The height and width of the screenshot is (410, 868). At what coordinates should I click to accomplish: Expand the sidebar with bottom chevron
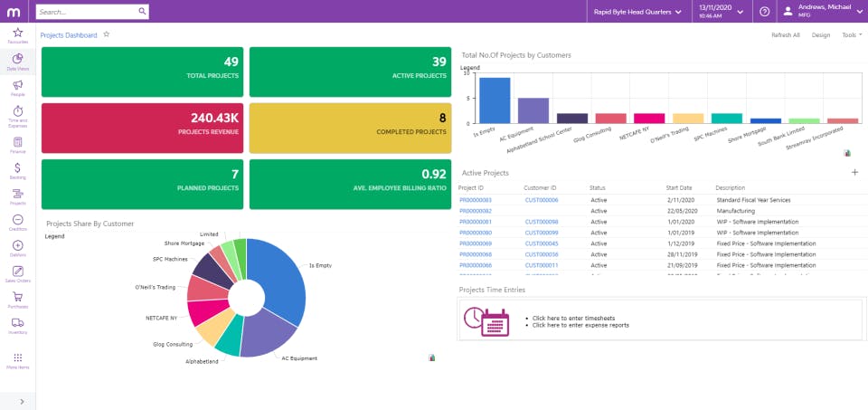pyautogui.click(x=22, y=402)
